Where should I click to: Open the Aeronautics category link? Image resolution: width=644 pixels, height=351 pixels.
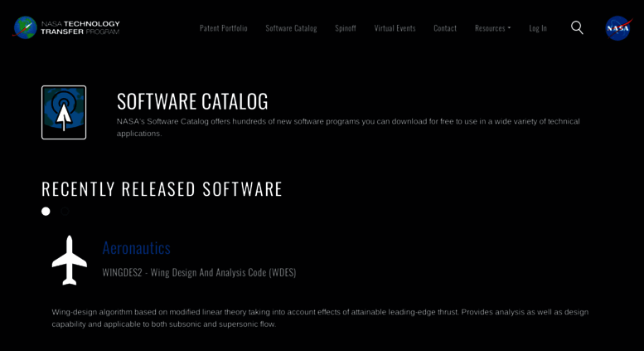coord(137,248)
